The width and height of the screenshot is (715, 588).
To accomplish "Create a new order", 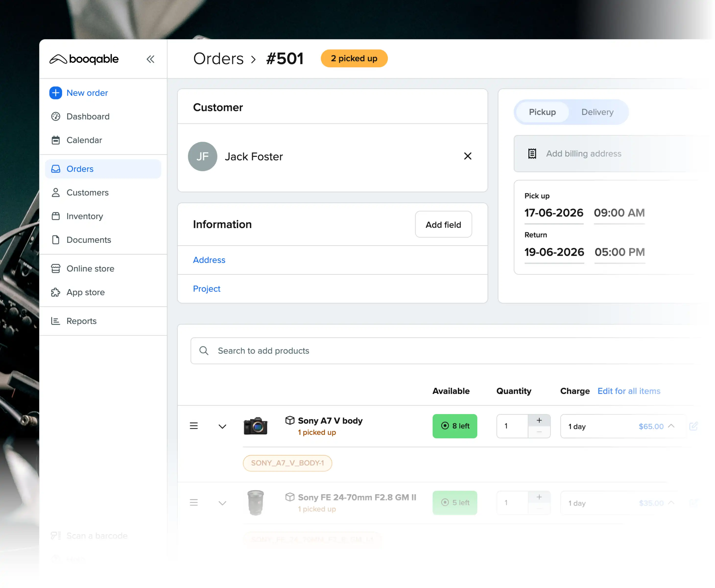I will click(87, 93).
